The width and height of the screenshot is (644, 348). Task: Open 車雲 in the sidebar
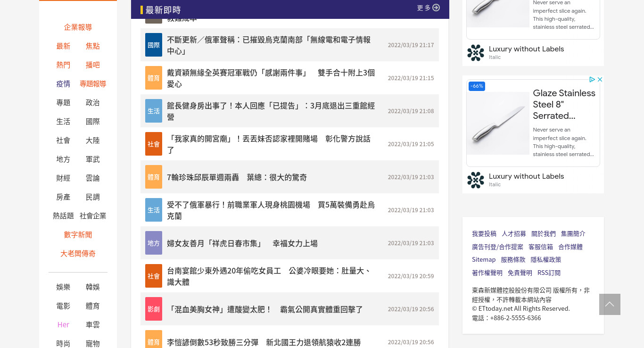[x=92, y=325]
